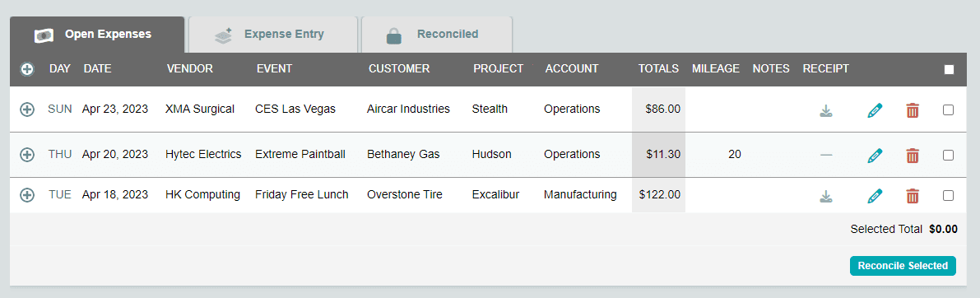The height and width of the screenshot is (298, 980).
Task: Sort by the ACCOUNT column header
Action: coord(572,68)
